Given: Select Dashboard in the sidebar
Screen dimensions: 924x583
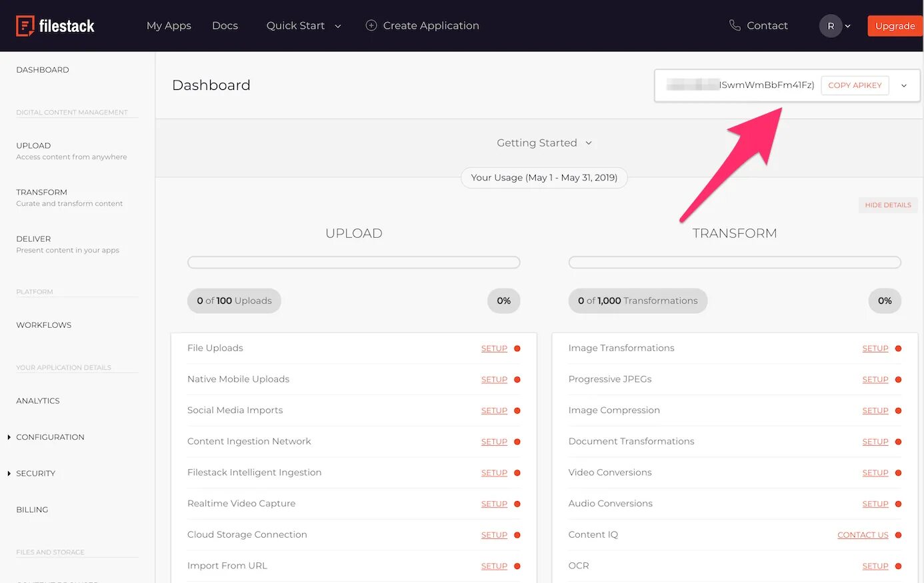Looking at the screenshot, I should [x=43, y=70].
